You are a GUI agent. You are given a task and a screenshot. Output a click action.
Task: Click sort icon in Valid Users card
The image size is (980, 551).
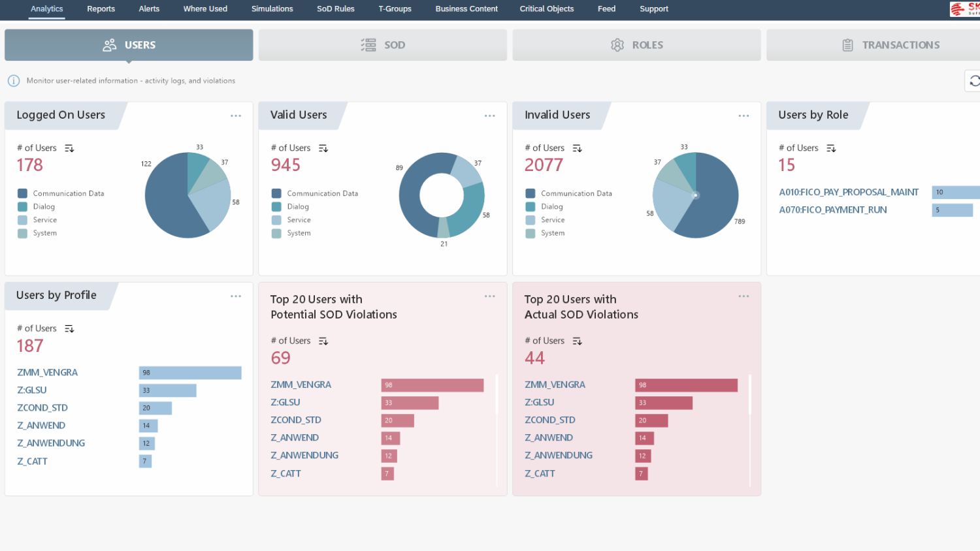point(323,149)
